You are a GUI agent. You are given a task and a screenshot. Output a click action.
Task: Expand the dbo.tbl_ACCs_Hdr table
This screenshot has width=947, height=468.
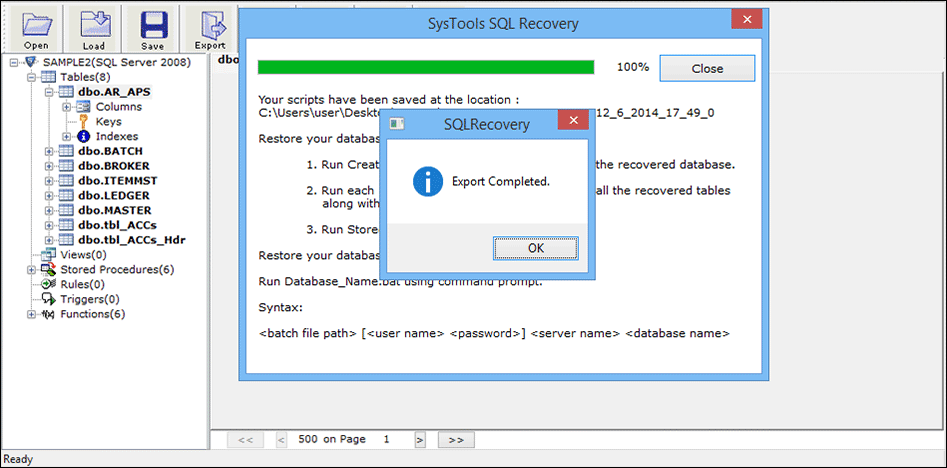(x=48, y=240)
